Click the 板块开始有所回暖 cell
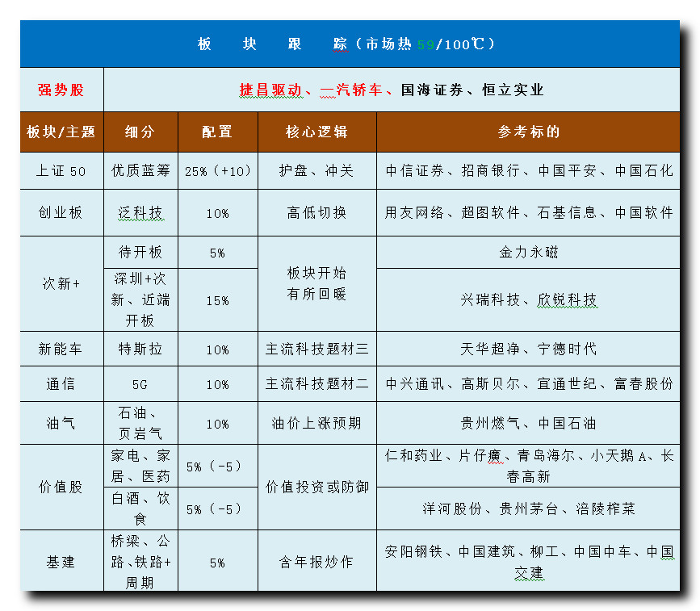This screenshot has height=611, width=700. pyautogui.click(x=317, y=284)
